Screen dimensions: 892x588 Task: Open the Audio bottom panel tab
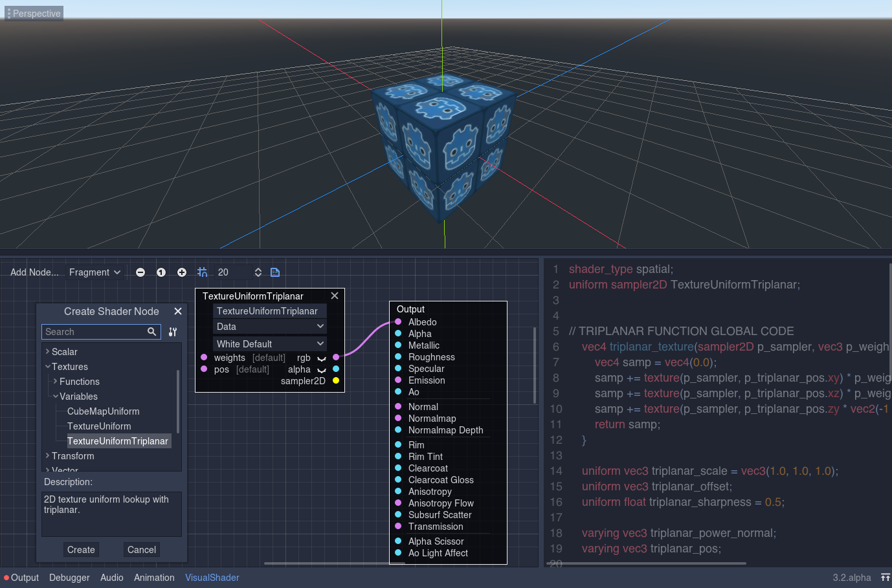(112, 578)
